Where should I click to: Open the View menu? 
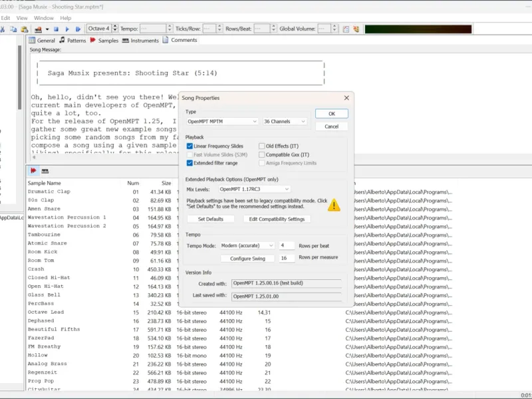(x=22, y=18)
